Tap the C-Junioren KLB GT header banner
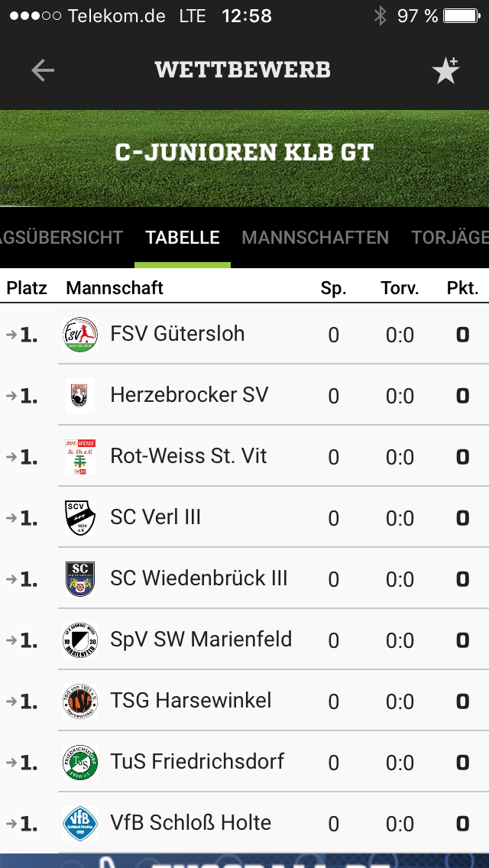The width and height of the screenshot is (489, 868). tap(244, 153)
